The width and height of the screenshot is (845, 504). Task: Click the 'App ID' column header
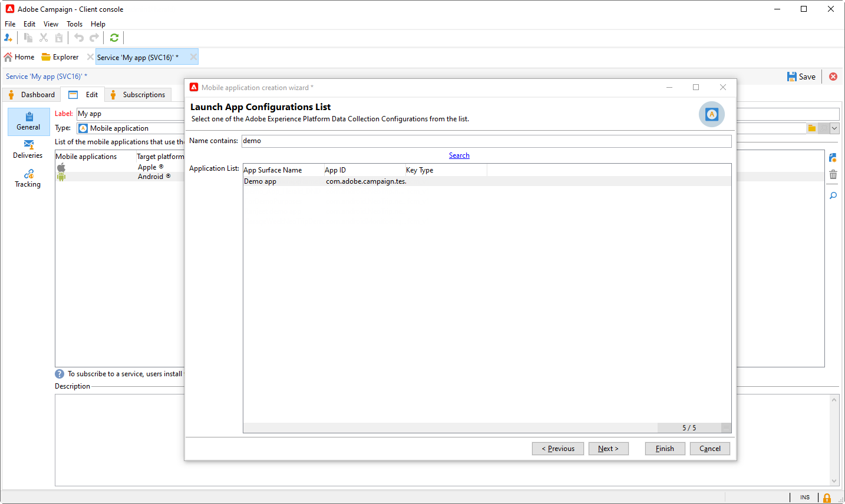[365, 170]
